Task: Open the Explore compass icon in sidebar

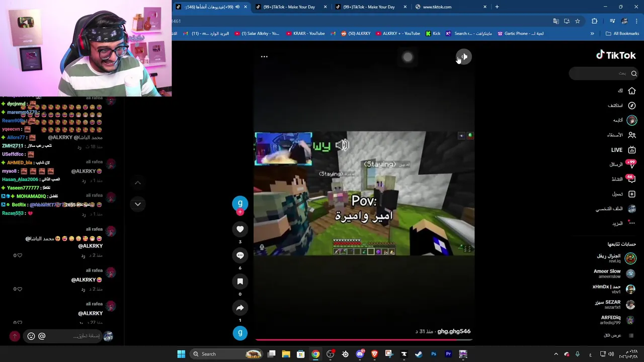Action: pyautogui.click(x=632, y=106)
